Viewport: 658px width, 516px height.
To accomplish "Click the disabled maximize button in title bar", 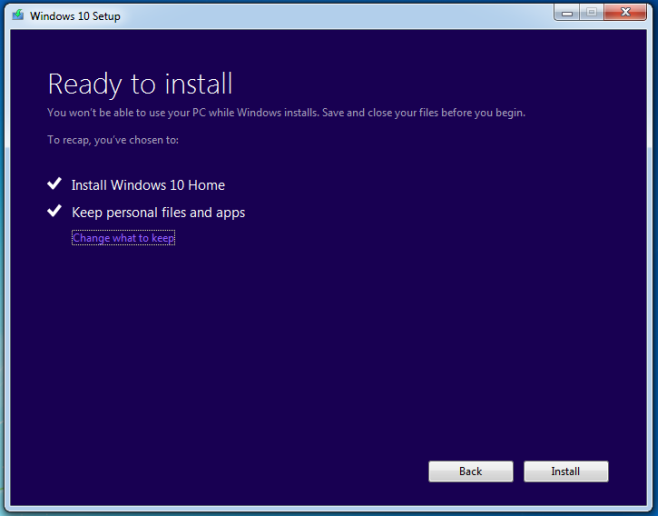I will 592,12.
